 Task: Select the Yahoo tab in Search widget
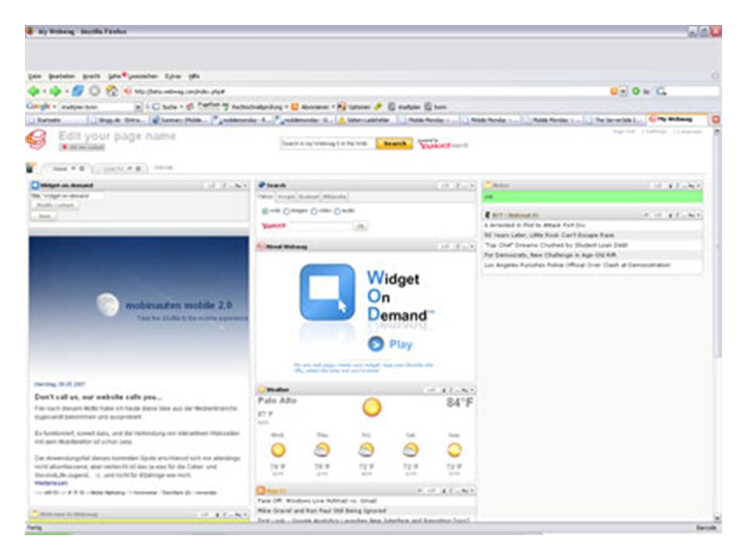click(266, 197)
